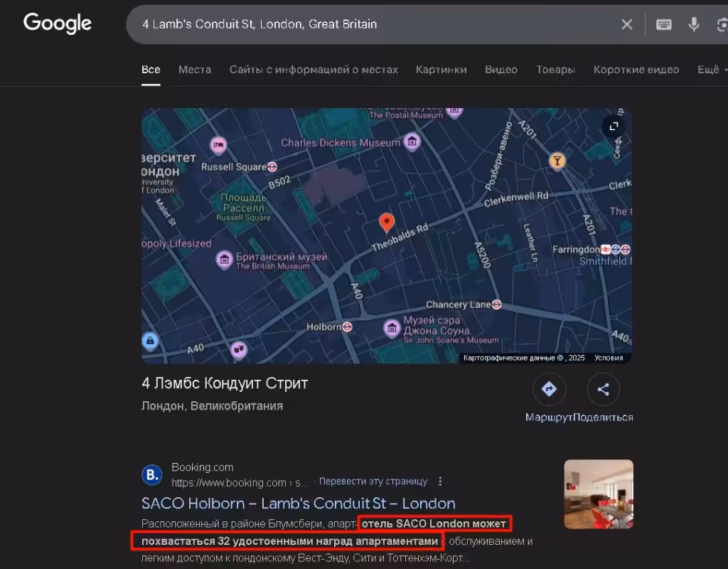Open SACO Holborn Lamb's Conduit St link
This screenshot has width=728, height=569.
(x=298, y=504)
